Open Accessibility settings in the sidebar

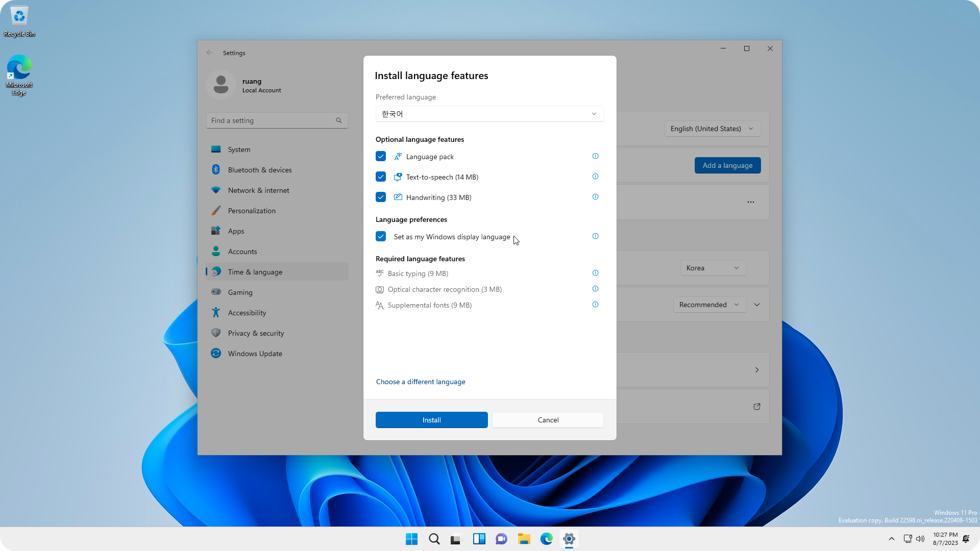247,313
